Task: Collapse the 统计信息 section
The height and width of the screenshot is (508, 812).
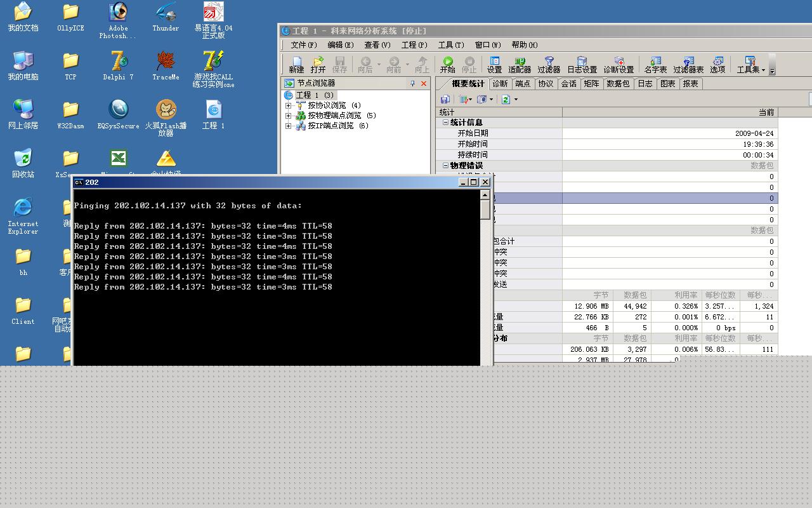Action: pyautogui.click(x=445, y=123)
